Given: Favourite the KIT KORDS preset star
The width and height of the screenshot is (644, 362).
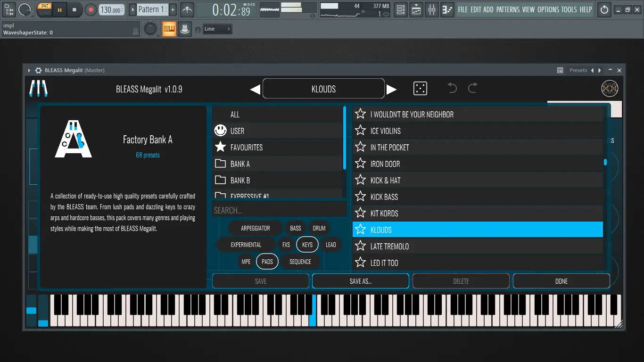Looking at the screenshot, I should point(361,213).
